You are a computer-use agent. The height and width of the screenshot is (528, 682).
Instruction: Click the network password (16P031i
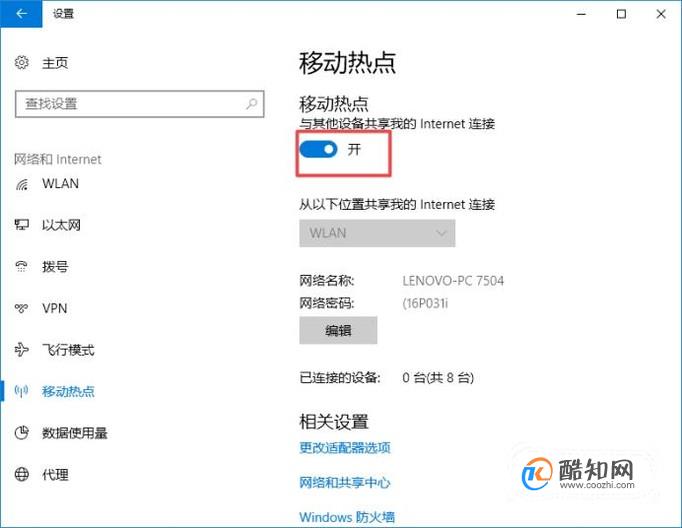[425, 303]
